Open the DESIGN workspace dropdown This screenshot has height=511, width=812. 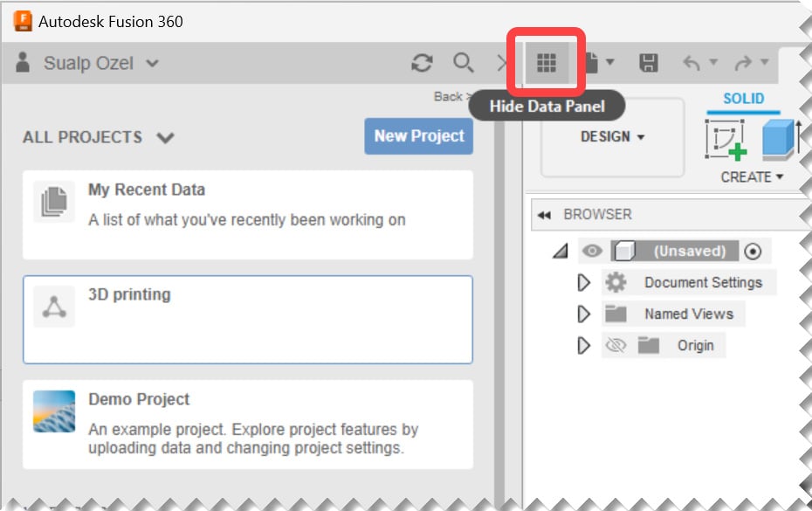(x=613, y=137)
